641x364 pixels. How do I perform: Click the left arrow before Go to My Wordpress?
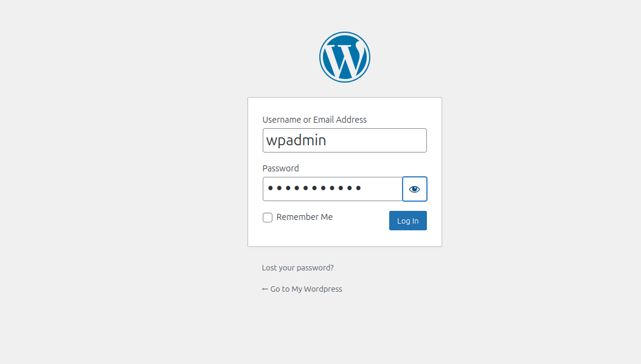pos(265,289)
